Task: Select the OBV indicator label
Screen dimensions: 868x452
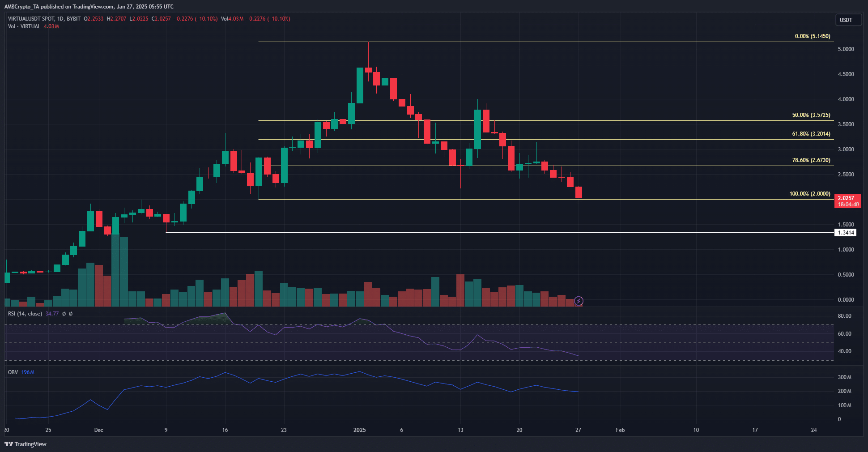Action: tap(13, 372)
